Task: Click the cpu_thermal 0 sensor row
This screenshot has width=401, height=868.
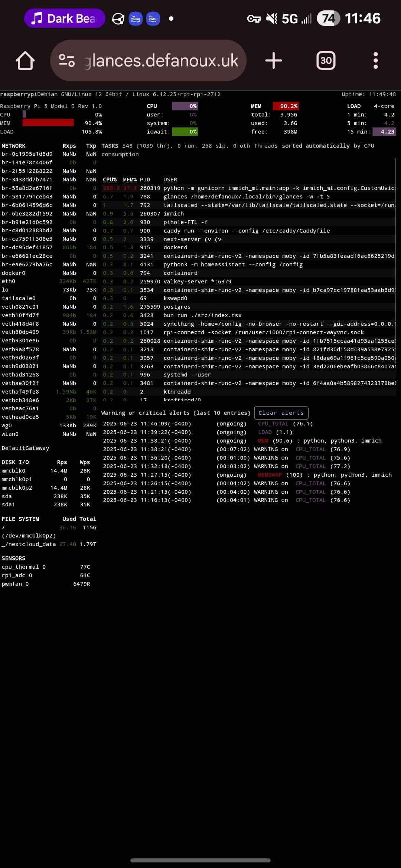Action: click(x=46, y=567)
